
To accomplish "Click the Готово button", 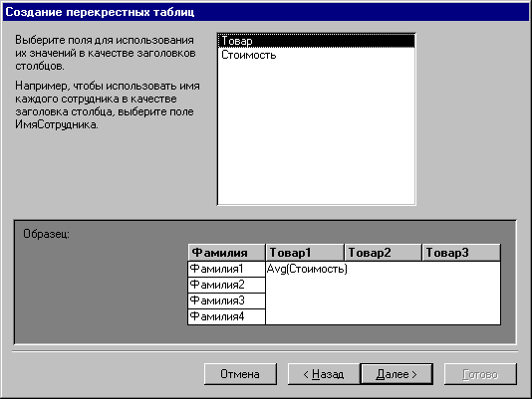I will [480, 374].
